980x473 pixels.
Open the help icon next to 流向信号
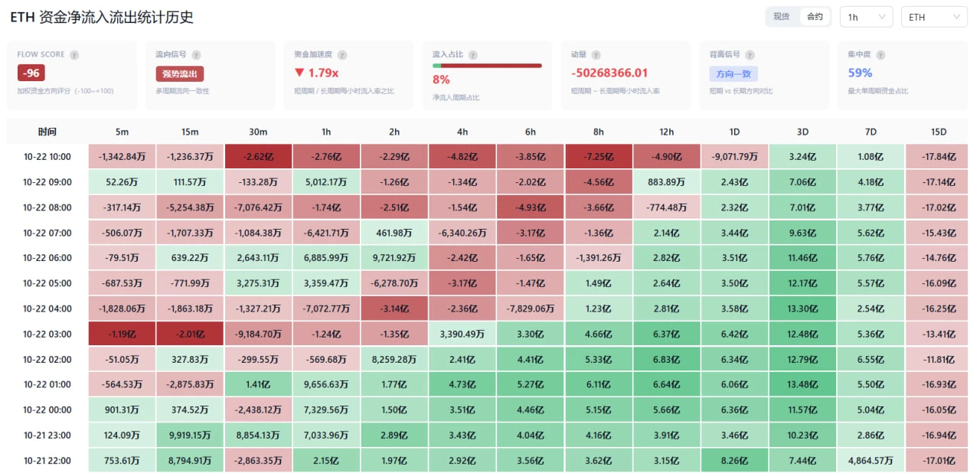tap(197, 55)
